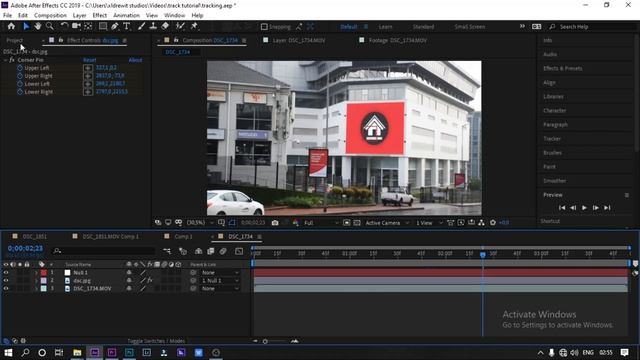Expand workspace overflow double-arrow

tap(522, 27)
